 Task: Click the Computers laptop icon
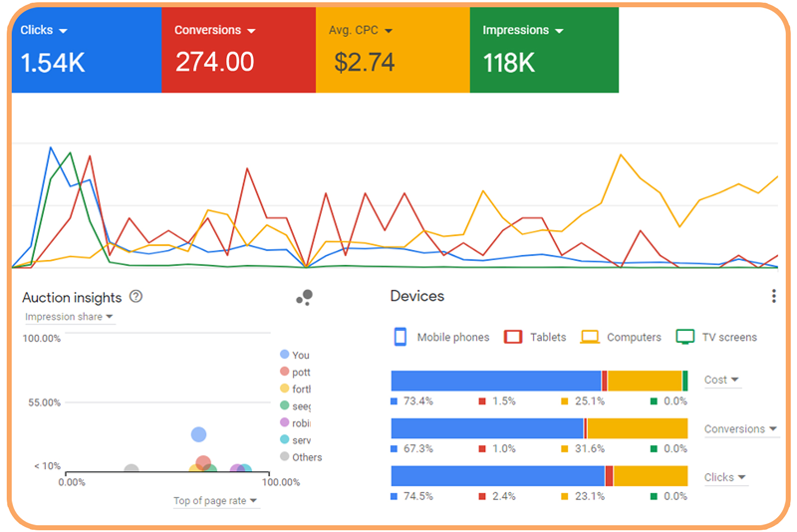590,337
